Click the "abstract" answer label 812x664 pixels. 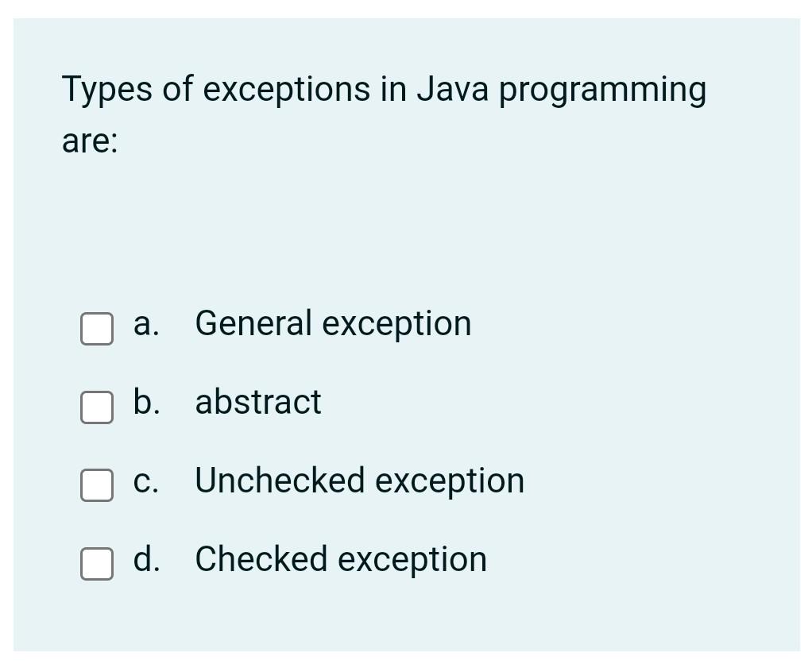258,402
